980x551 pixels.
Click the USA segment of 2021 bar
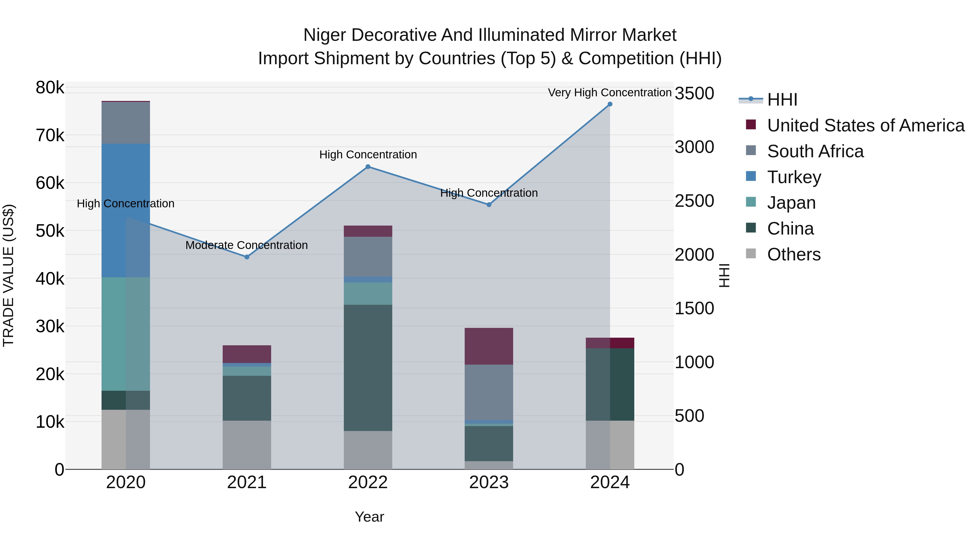click(247, 354)
